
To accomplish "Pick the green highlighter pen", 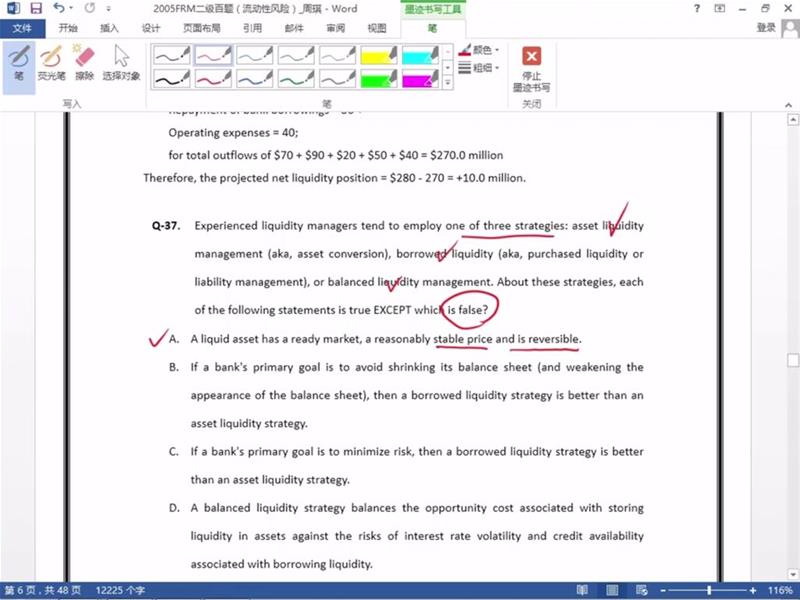I will tap(378, 79).
